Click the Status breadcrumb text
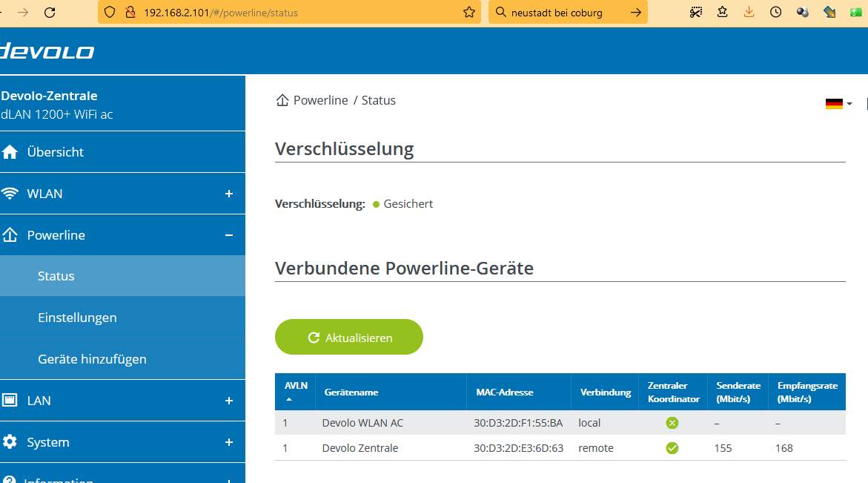The width and height of the screenshot is (868, 483). point(379,100)
